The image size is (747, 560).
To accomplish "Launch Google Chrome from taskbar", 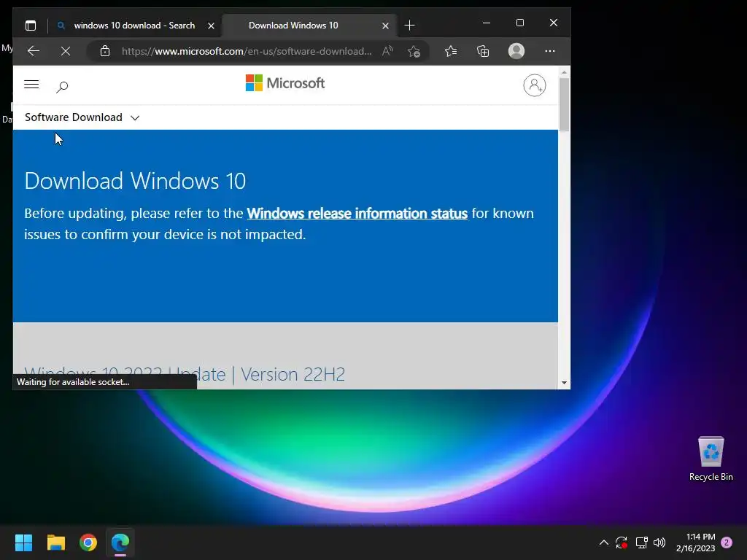I will [88, 542].
